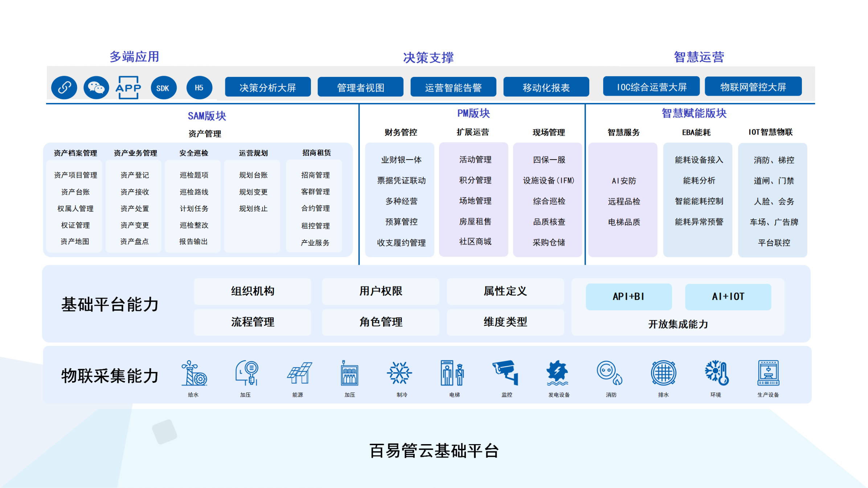Click the 能耗设备接入 entry
The image size is (868, 488).
point(699,160)
